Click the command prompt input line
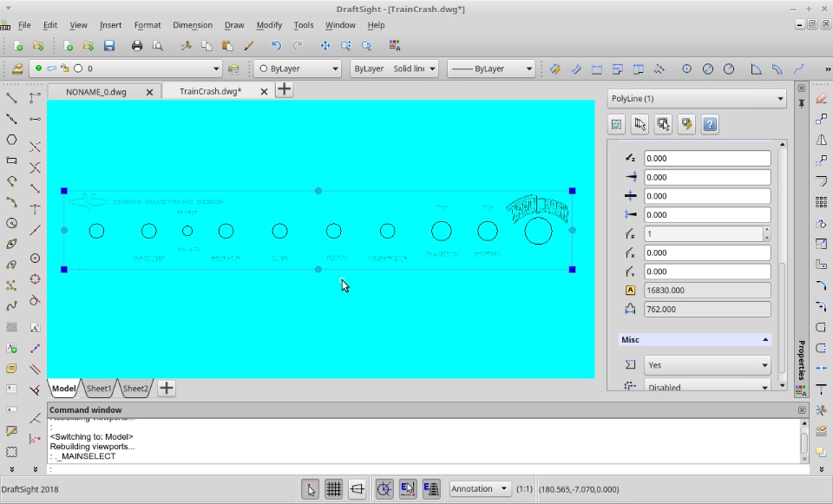 [429, 469]
